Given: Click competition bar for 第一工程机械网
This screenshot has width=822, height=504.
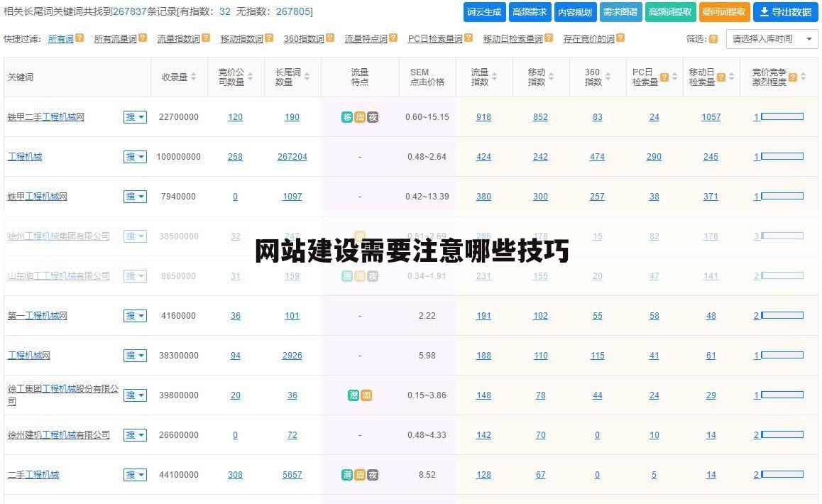Looking at the screenshot, I should [x=782, y=315].
